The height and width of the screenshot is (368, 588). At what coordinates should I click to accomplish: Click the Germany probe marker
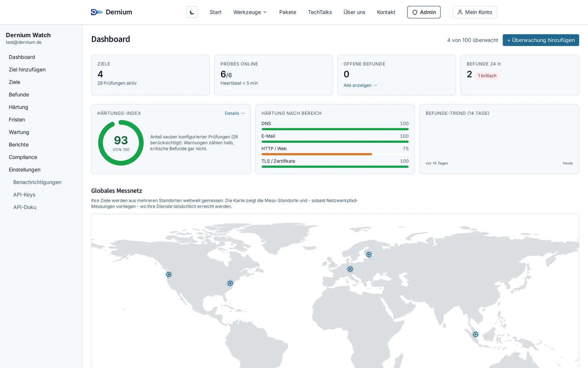tap(350, 269)
